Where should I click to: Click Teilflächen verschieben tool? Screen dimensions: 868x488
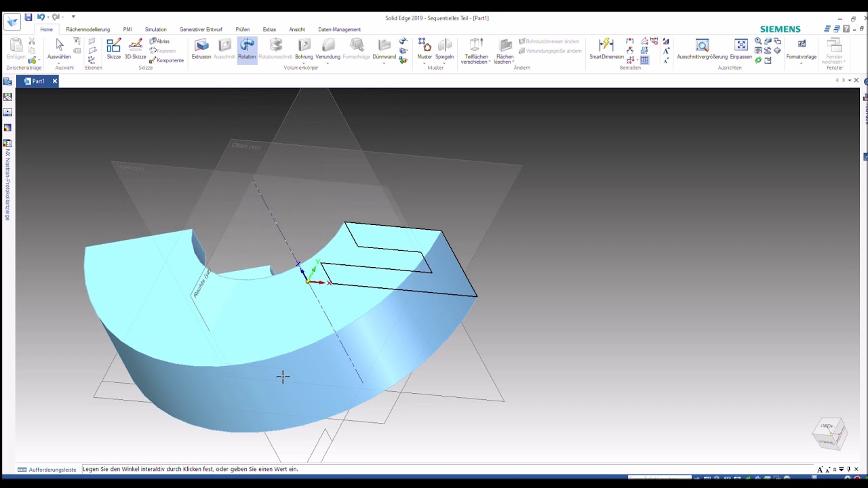point(475,51)
